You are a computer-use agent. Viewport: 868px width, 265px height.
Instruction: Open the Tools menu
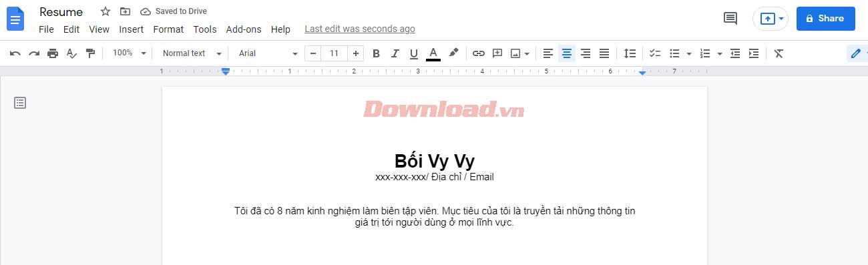(x=205, y=29)
